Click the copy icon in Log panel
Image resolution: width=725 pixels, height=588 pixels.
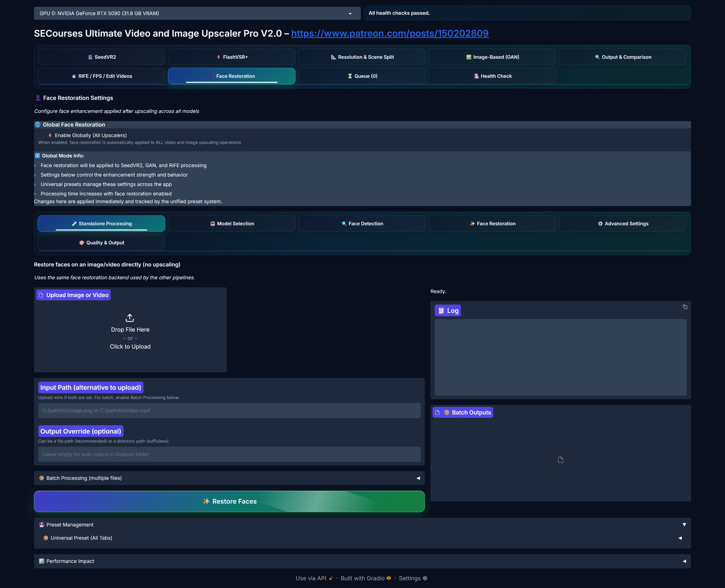pyautogui.click(x=685, y=307)
